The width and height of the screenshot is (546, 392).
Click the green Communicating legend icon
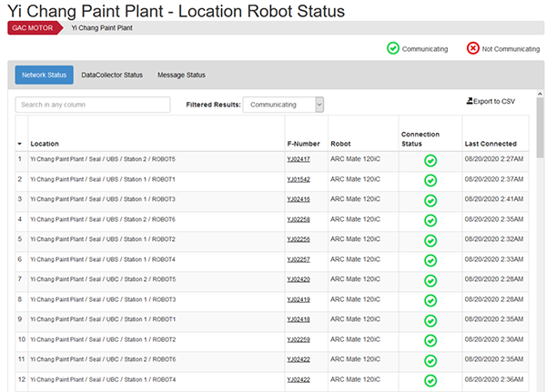coord(393,48)
